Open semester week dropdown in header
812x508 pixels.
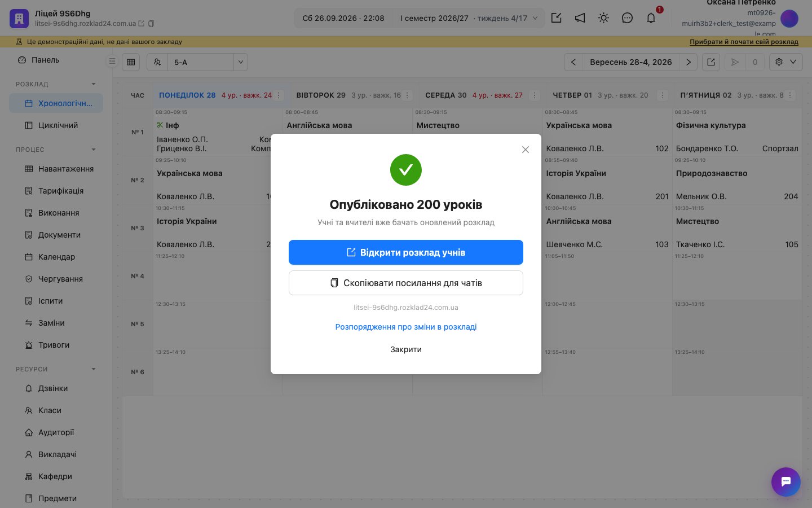pyautogui.click(x=469, y=18)
